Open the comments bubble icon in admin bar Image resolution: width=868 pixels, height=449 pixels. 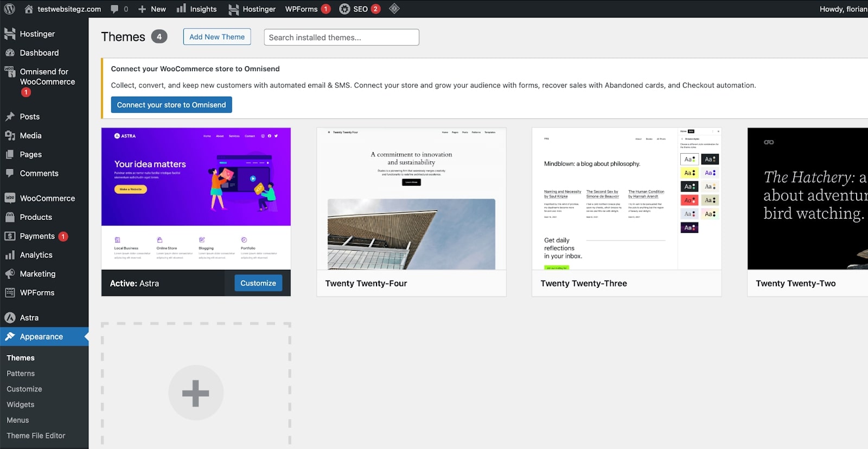[114, 9]
